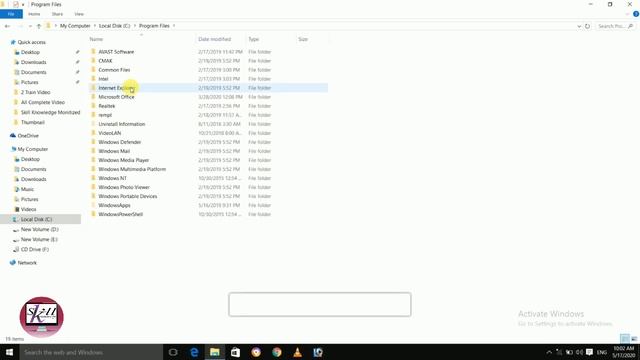Open New Volume (D:) drive
640x360 pixels.
click(x=39, y=229)
